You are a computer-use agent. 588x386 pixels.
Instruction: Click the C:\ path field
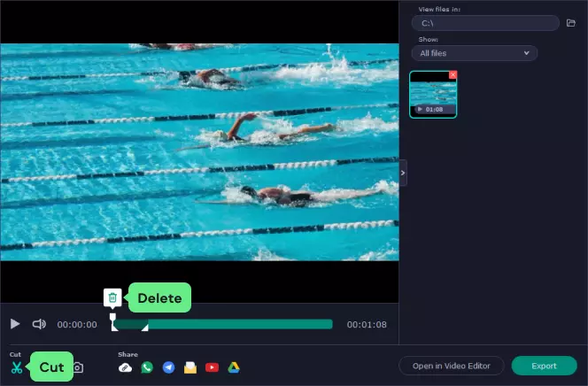click(x=485, y=23)
